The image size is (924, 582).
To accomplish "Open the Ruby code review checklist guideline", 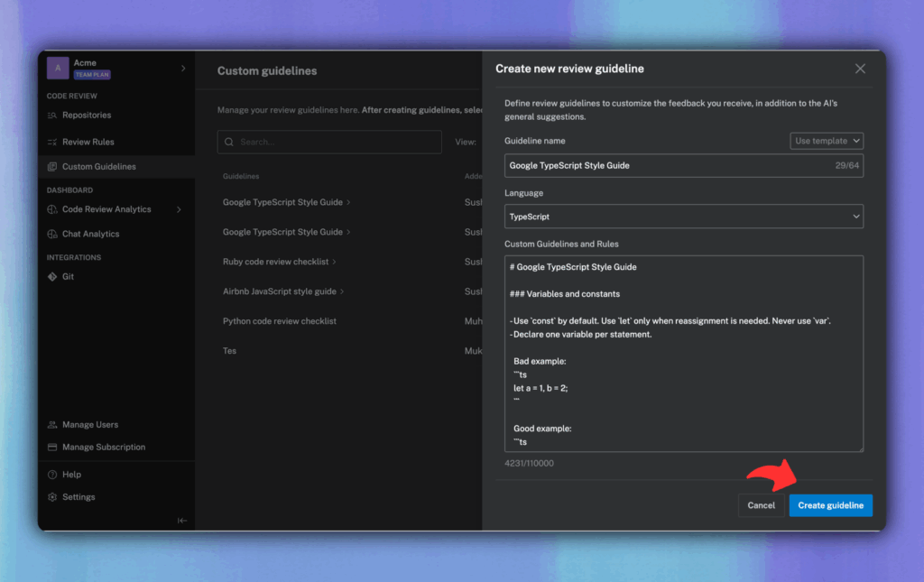I will [x=275, y=263].
